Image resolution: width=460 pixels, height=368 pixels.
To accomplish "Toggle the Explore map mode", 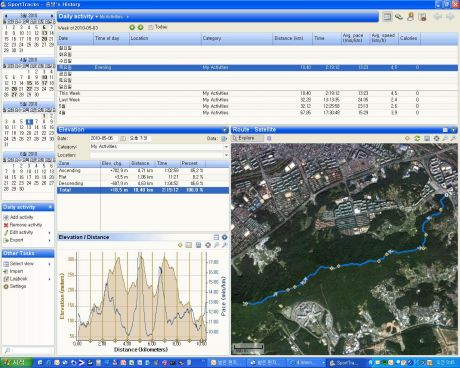I will pos(247,138).
